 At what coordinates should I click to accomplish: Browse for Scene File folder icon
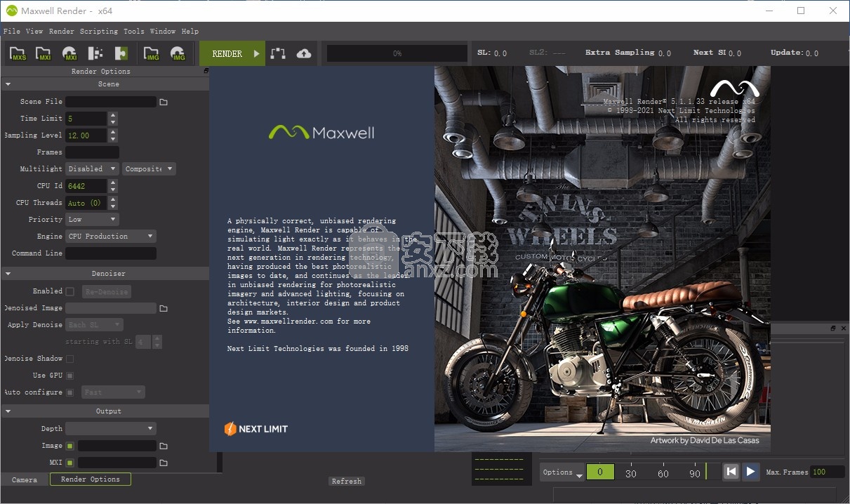[164, 102]
